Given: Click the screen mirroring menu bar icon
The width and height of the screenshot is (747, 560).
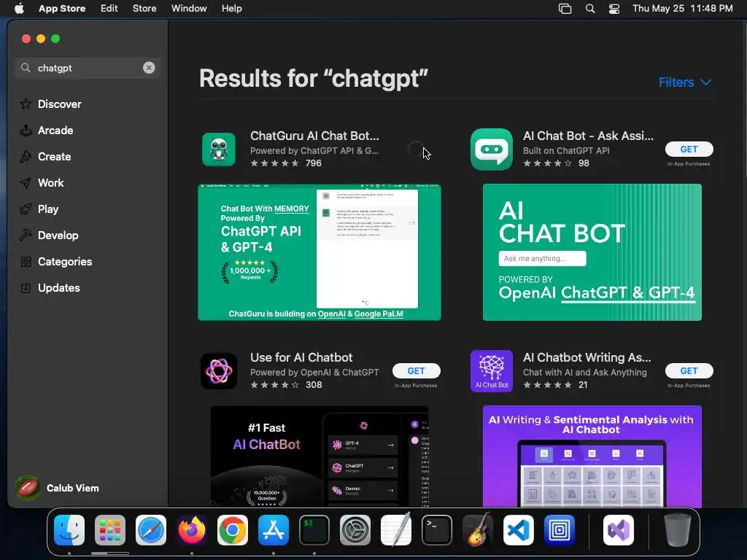Looking at the screenshot, I should (565, 9).
